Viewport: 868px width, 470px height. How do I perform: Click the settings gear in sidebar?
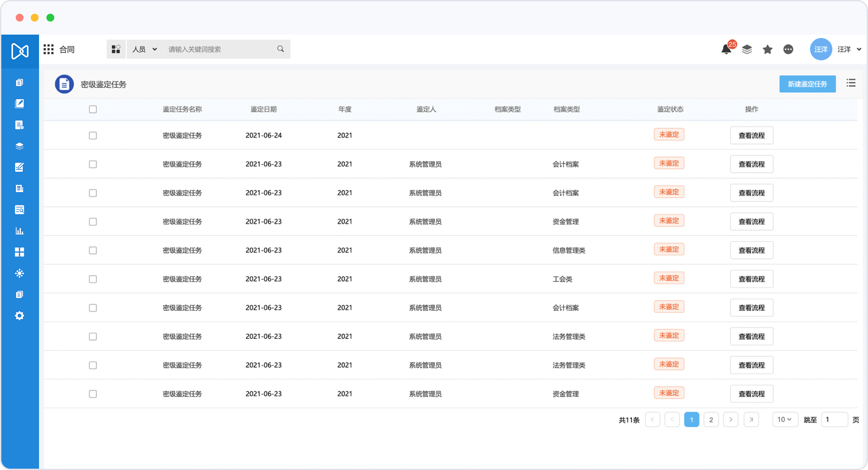[x=20, y=316]
